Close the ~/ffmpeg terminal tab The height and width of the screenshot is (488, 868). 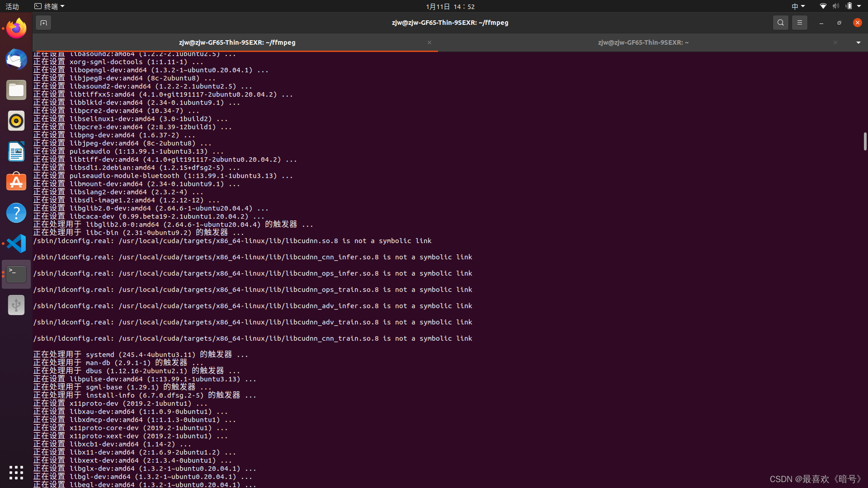tap(429, 42)
